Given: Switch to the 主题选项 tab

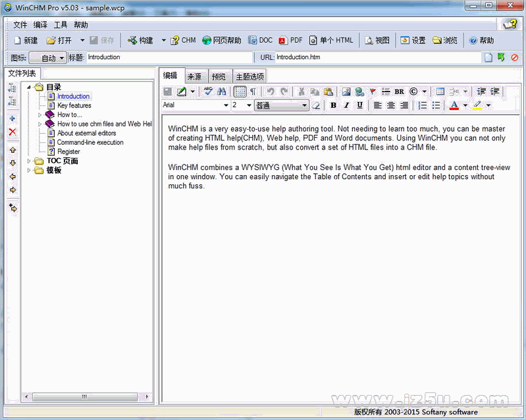Looking at the screenshot, I should [250, 77].
